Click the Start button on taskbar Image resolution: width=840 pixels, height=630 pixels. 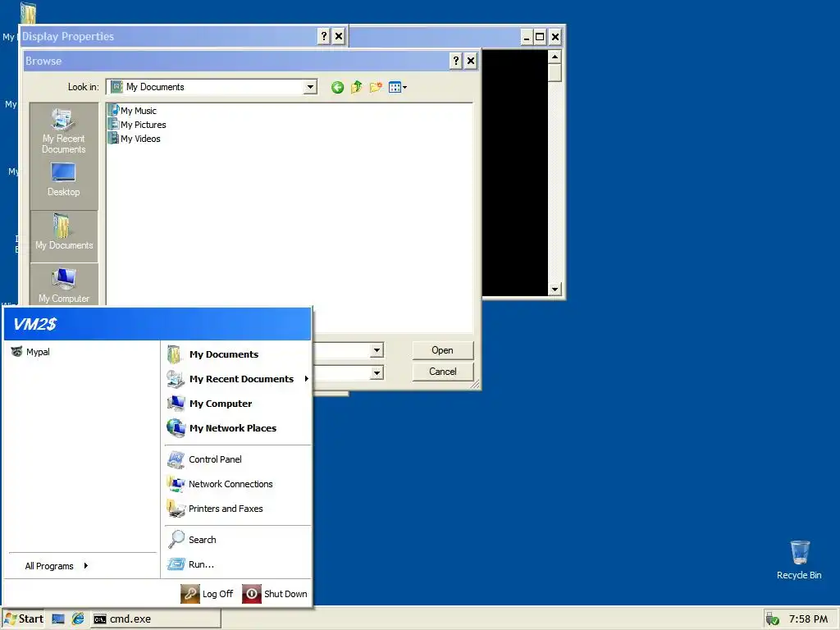[24, 619]
